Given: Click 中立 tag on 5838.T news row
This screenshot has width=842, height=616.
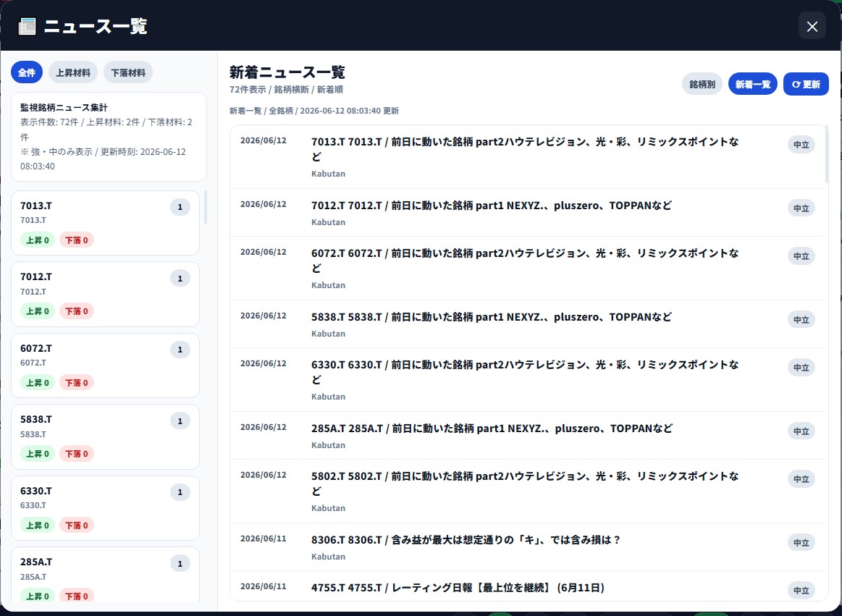Looking at the screenshot, I should click(x=801, y=319).
